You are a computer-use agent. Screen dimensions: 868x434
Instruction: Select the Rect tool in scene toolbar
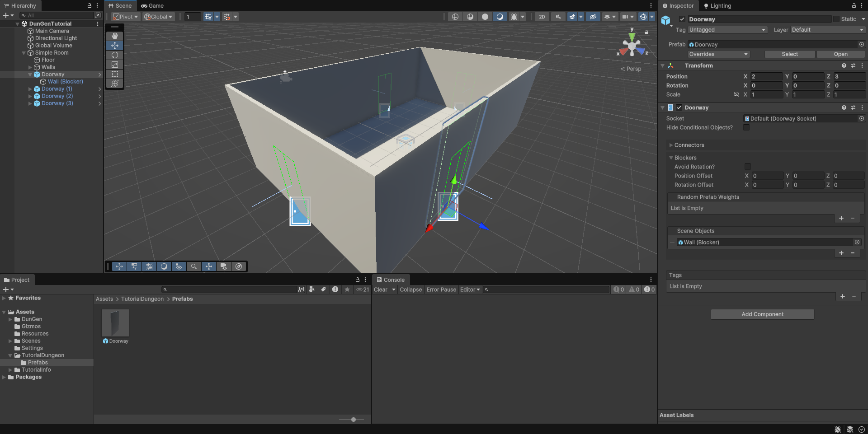[115, 74]
